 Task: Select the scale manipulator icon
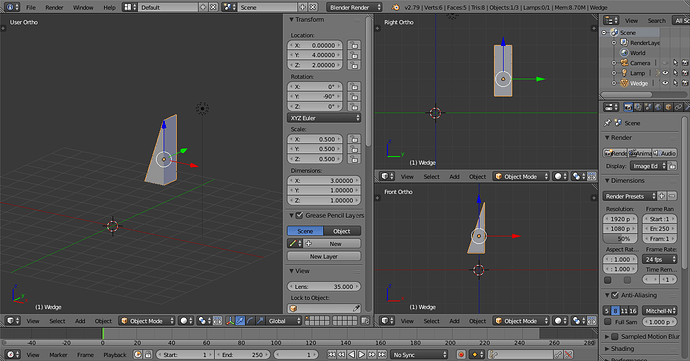pyautogui.click(x=261, y=321)
